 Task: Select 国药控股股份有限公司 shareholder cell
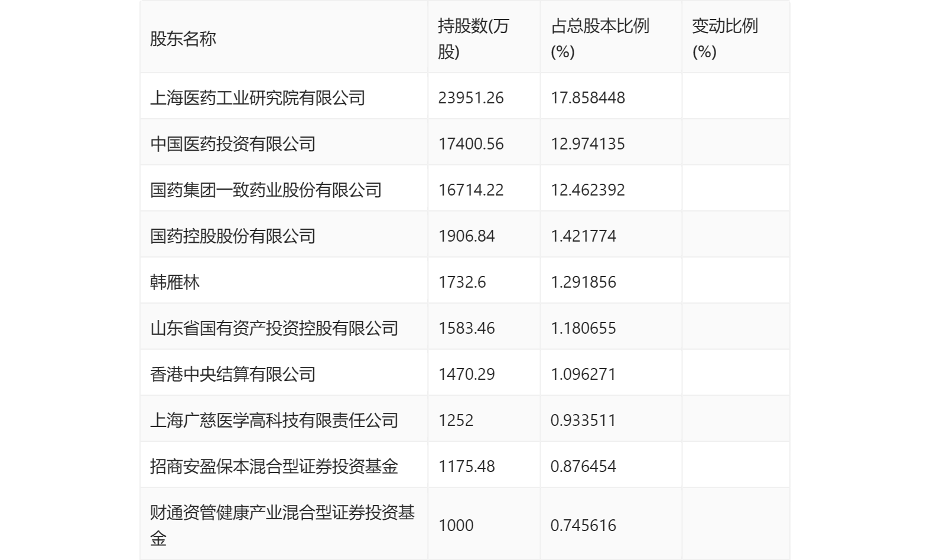tap(233, 236)
